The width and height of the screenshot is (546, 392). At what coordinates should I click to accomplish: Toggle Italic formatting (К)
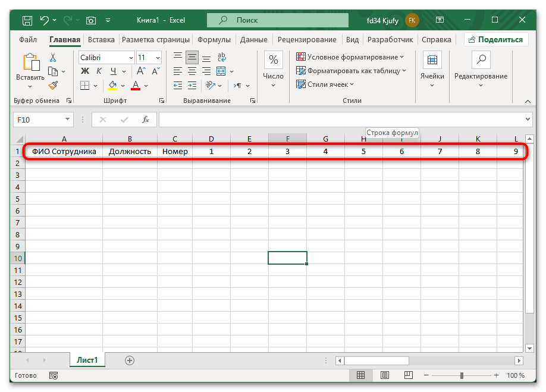(98, 71)
